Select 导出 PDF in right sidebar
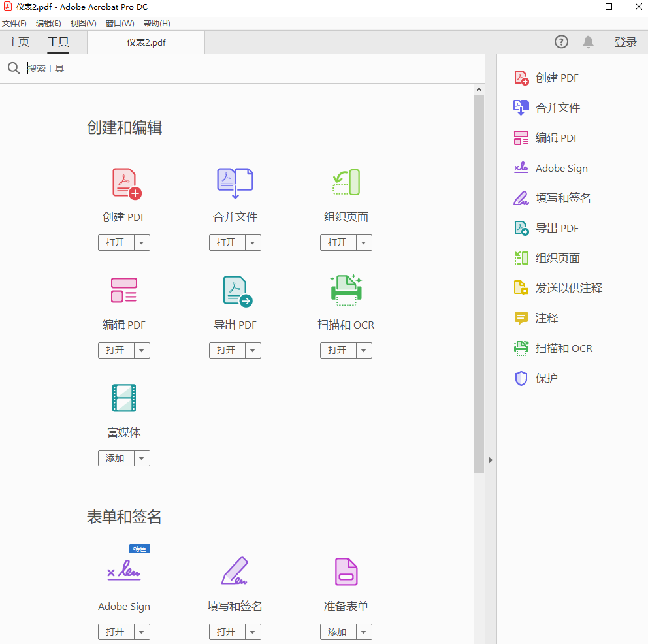Viewport: 648px width, 644px height. point(546,228)
